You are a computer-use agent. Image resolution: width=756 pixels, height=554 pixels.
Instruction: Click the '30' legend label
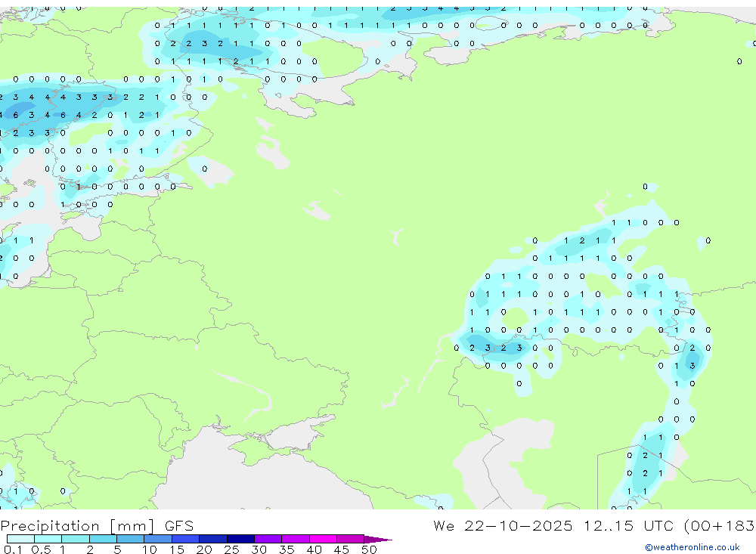pos(259,549)
